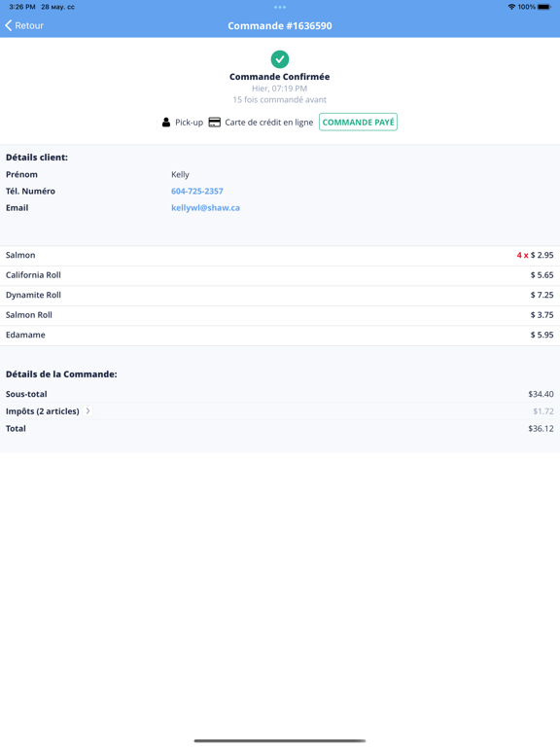Tap the battery status icon
The width and height of the screenshot is (560, 747).
coord(544,7)
